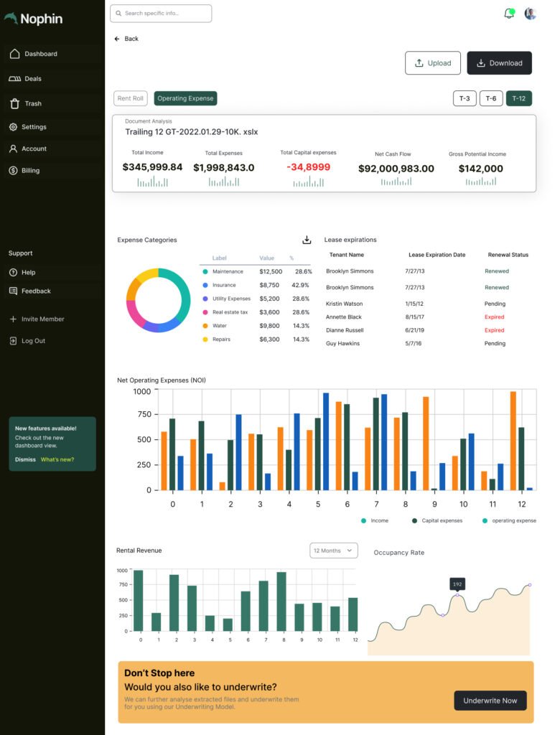The image size is (560, 735).
Task: Click the notification bell icon
Action: 509,14
